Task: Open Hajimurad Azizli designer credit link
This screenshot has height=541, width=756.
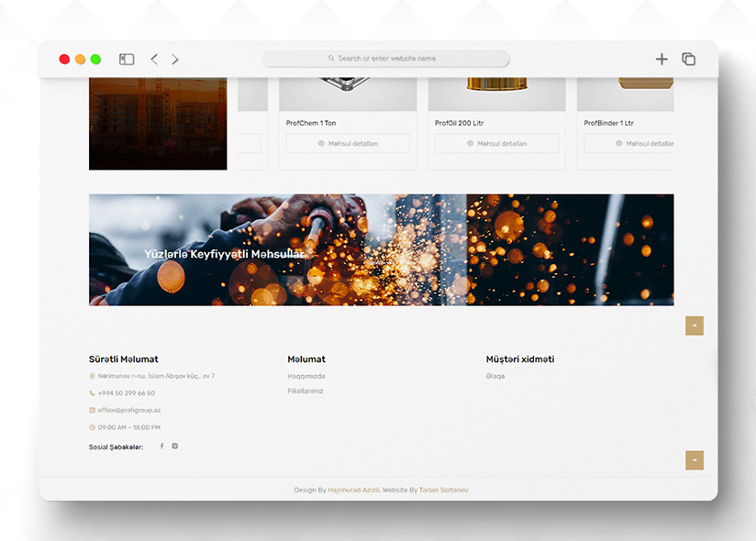Action: (353, 490)
